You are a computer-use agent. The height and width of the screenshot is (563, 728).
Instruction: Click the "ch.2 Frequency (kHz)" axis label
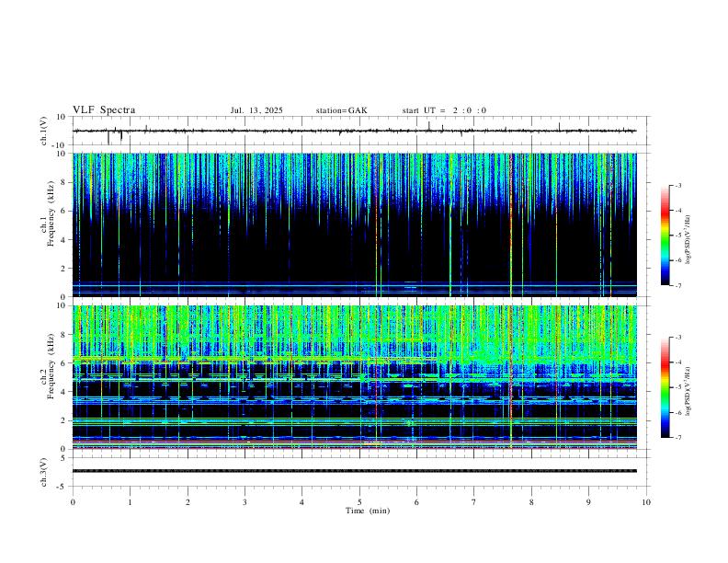pos(47,365)
